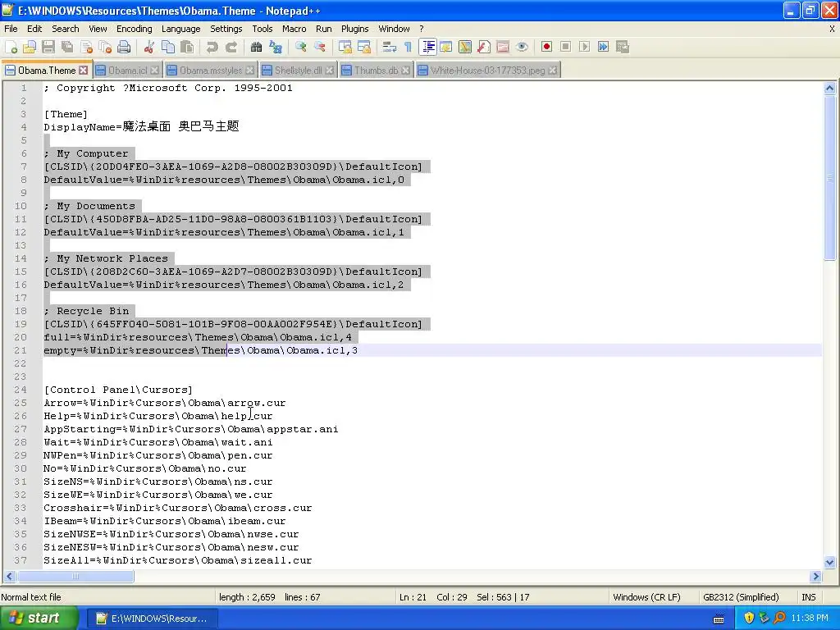The height and width of the screenshot is (630, 840).
Task: Open the Encoding menu
Action: point(135,29)
